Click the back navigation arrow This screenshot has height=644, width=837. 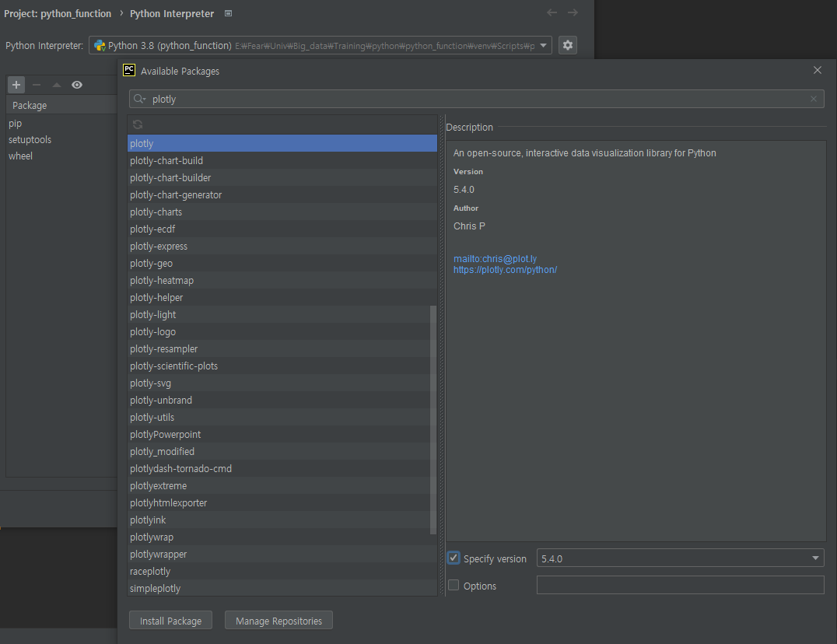552,12
